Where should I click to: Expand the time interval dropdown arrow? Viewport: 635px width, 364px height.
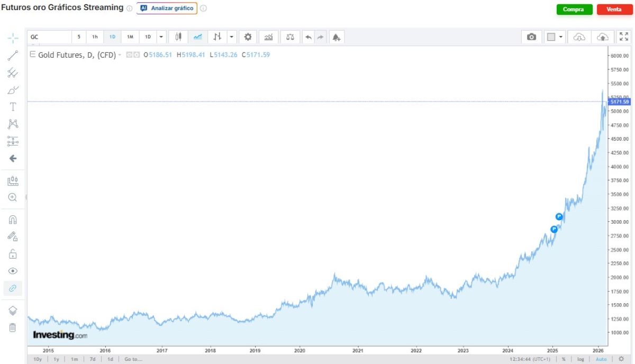[161, 37]
